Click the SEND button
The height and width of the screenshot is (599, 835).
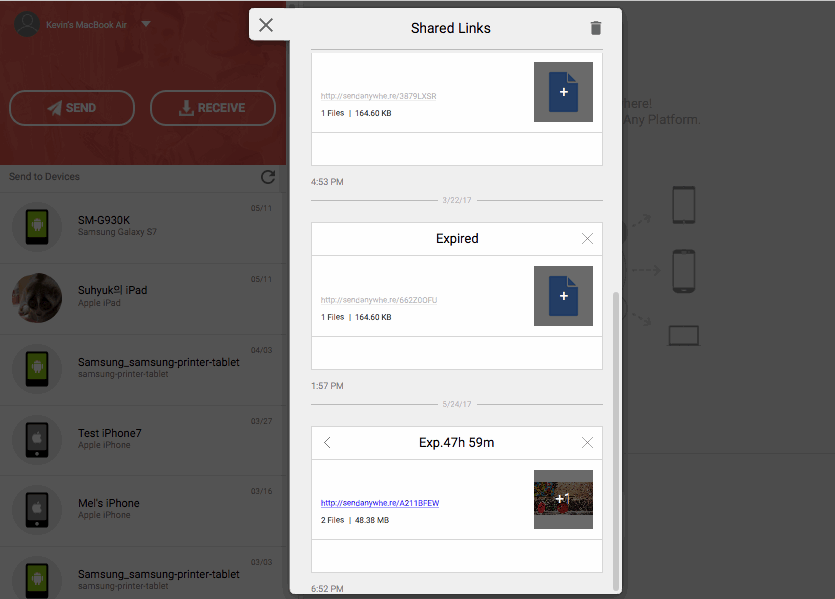(x=72, y=108)
